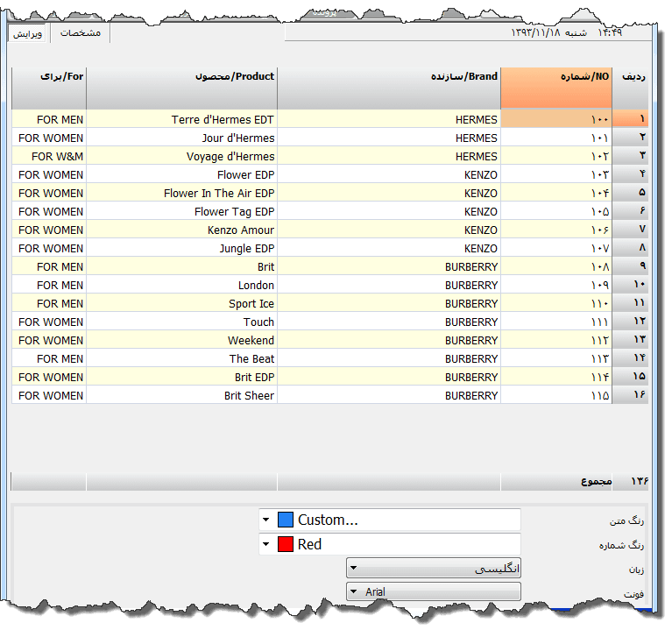The width and height of the screenshot is (672, 637).
Task: Click the Flower In The Air EDP cell
Action: pos(181,193)
